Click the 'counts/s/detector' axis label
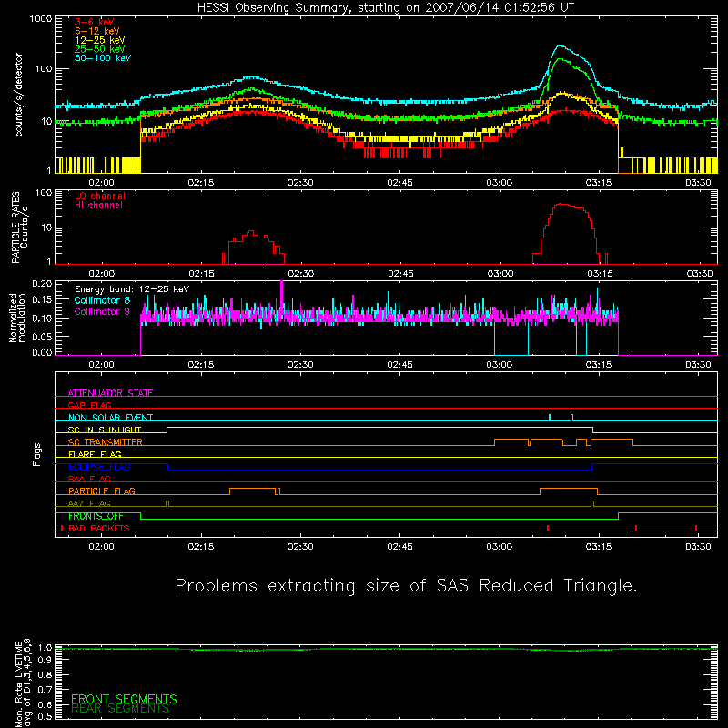 19,95
